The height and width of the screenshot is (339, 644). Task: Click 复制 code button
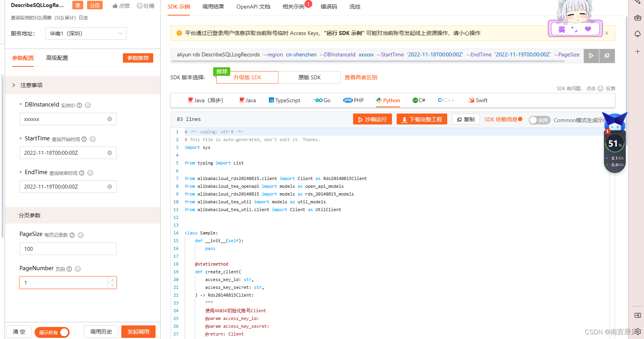pos(466,119)
